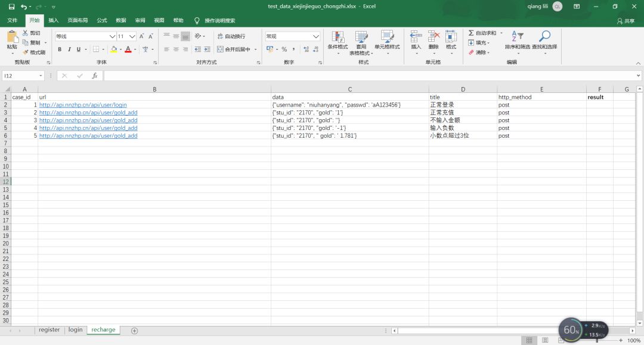Toggle bottom vertical alignment

pos(185,36)
